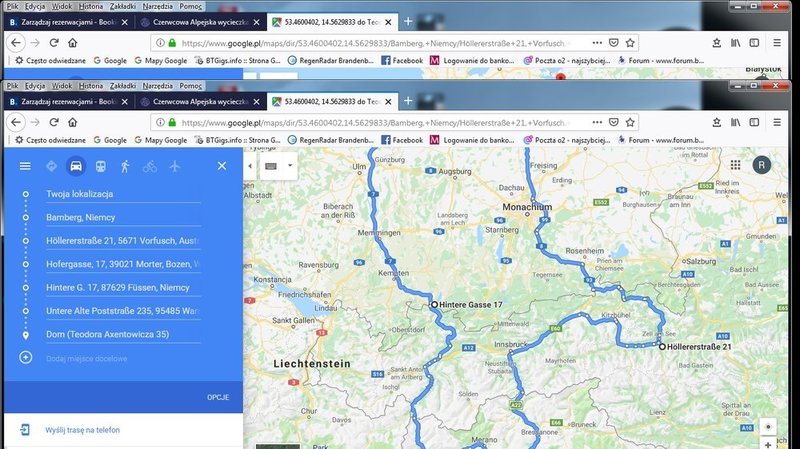This screenshot has width=800, height=449.
Task: Select the driving (car) travel mode
Action: pyautogui.click(x=75, y=166)
